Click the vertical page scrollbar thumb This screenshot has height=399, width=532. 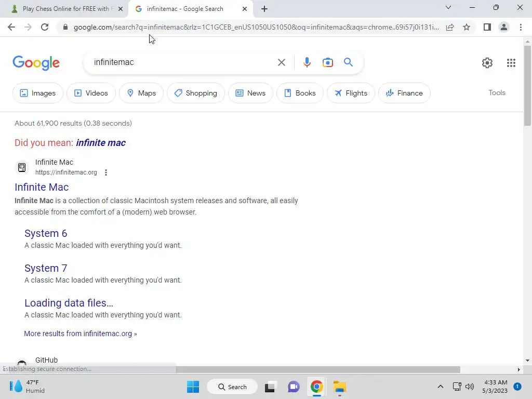click(527, 85)
